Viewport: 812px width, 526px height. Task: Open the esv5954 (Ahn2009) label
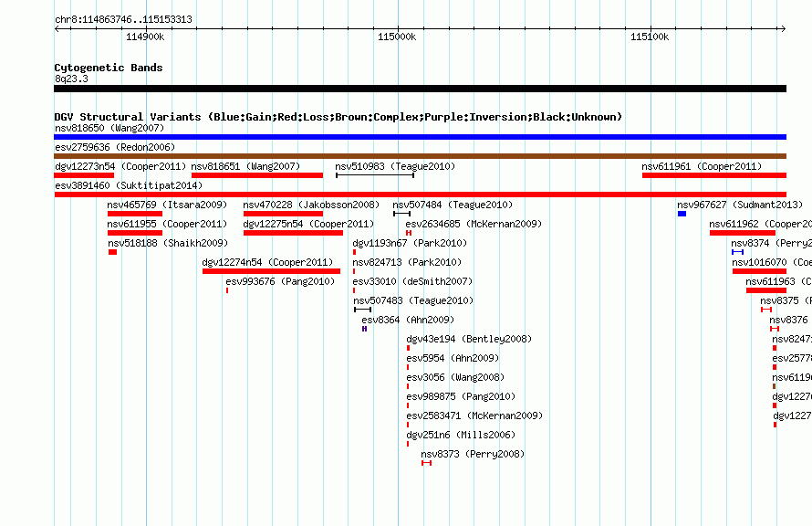453,358
